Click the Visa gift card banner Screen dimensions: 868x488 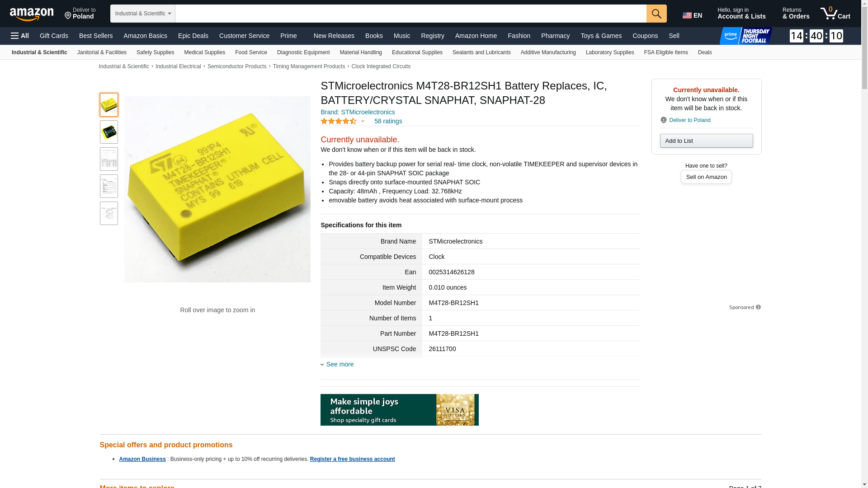(399, 410)
